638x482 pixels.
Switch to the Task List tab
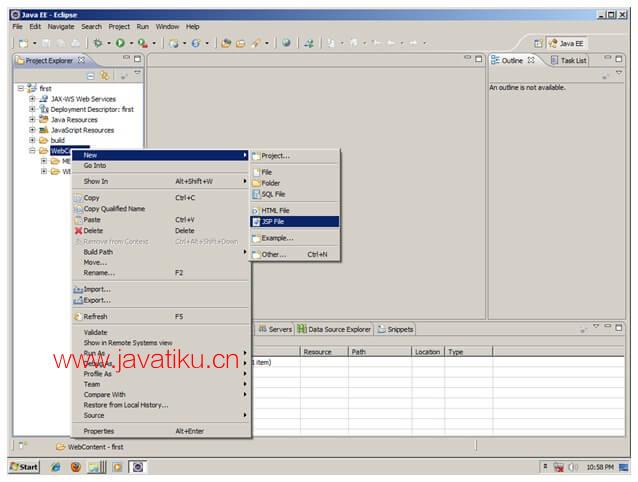click(x=568, y=60)
